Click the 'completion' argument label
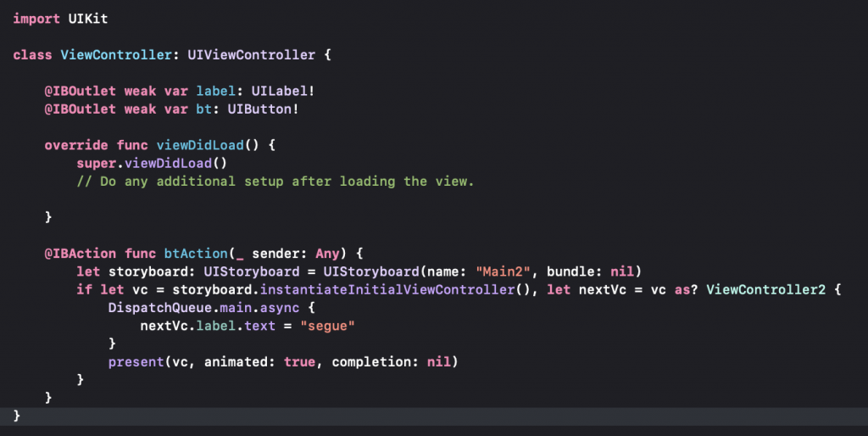 [371, 362]
